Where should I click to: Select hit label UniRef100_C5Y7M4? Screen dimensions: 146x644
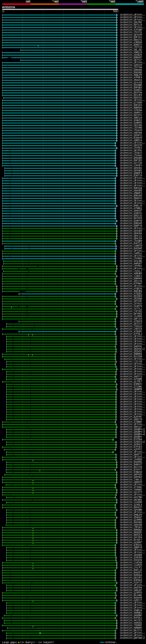point(131,67)
